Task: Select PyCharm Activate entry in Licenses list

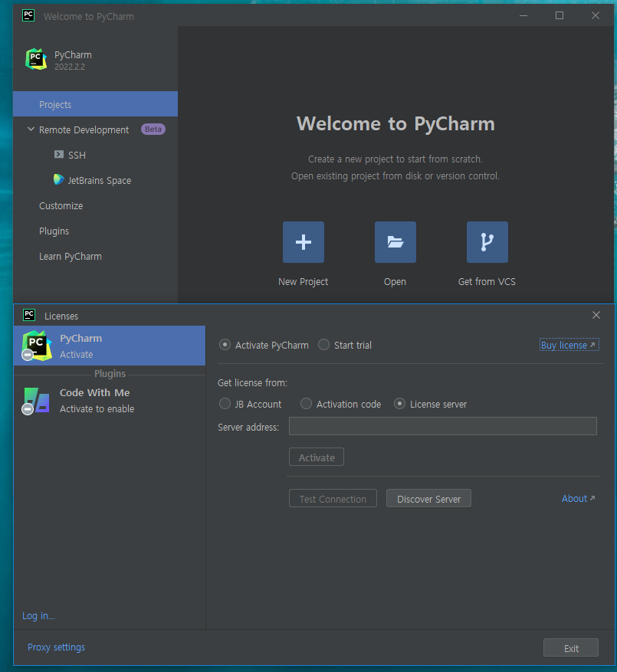Action: pos(110,346)
